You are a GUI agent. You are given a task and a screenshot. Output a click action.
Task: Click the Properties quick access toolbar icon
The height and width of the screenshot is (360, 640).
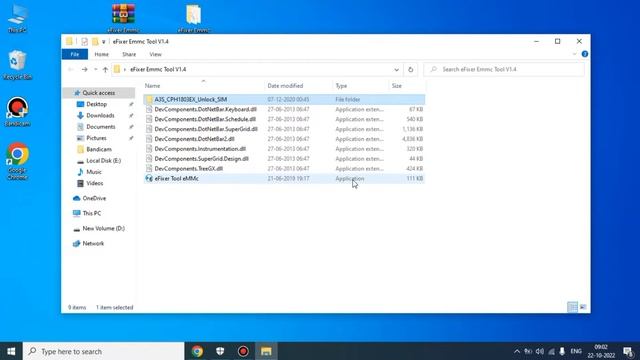tap(84, 42)
